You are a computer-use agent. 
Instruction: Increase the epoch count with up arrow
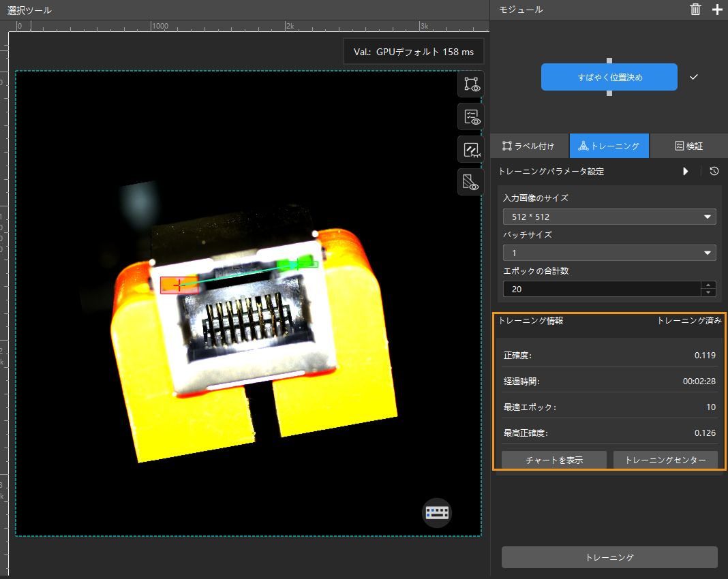point(708,285)
